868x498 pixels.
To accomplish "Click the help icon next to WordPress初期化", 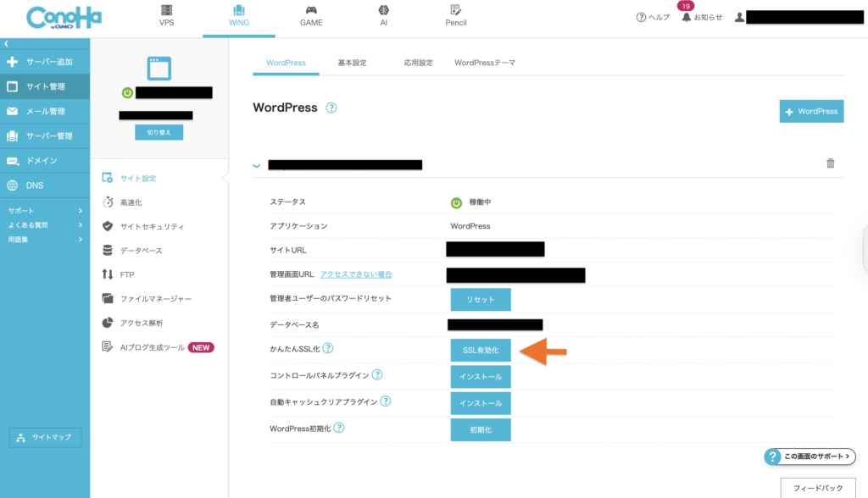I will 339,429.
